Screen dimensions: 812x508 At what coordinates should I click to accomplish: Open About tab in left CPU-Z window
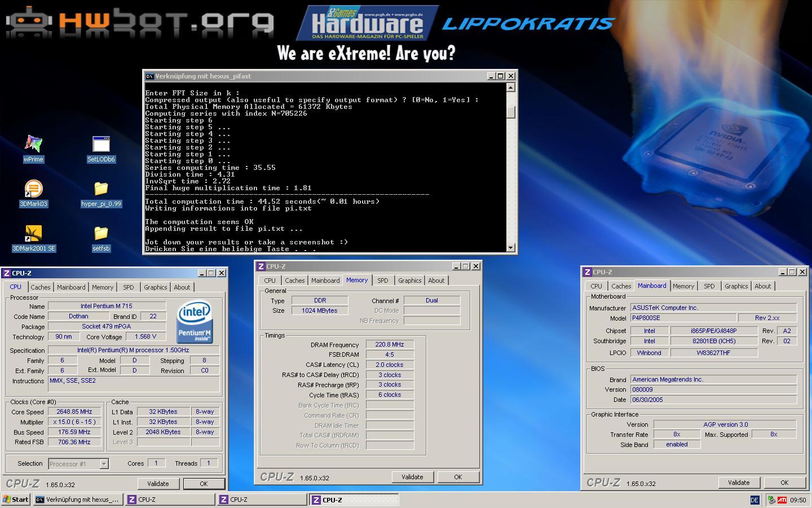pyautogui.click(x=182, y=287)
